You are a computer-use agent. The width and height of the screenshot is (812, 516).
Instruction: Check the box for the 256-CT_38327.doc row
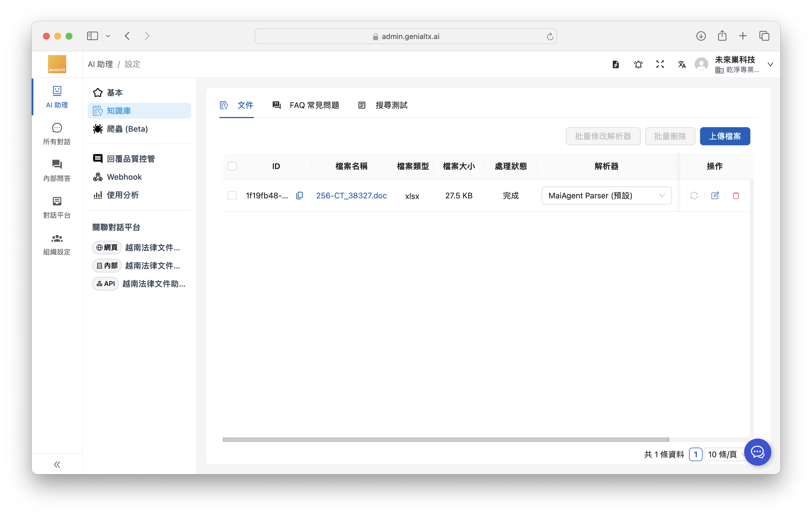(x=232, y=196)
